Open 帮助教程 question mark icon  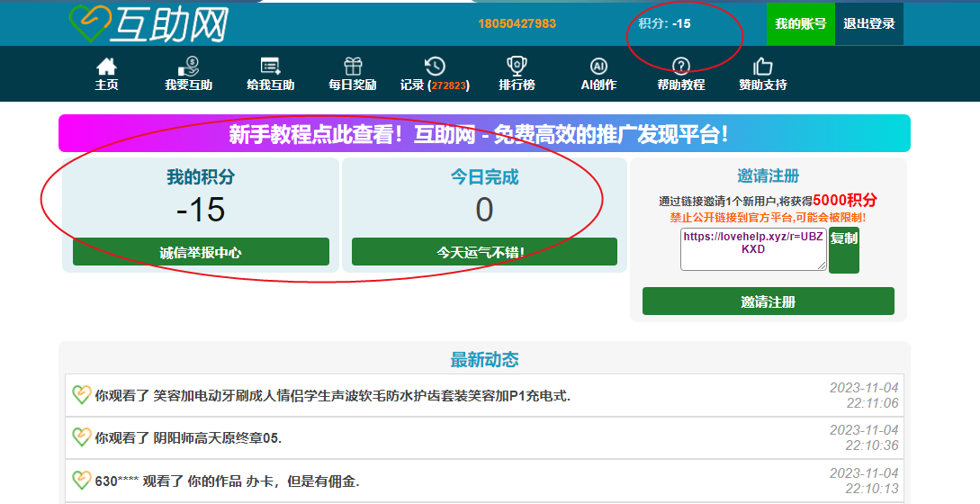(x=680, y=66)
